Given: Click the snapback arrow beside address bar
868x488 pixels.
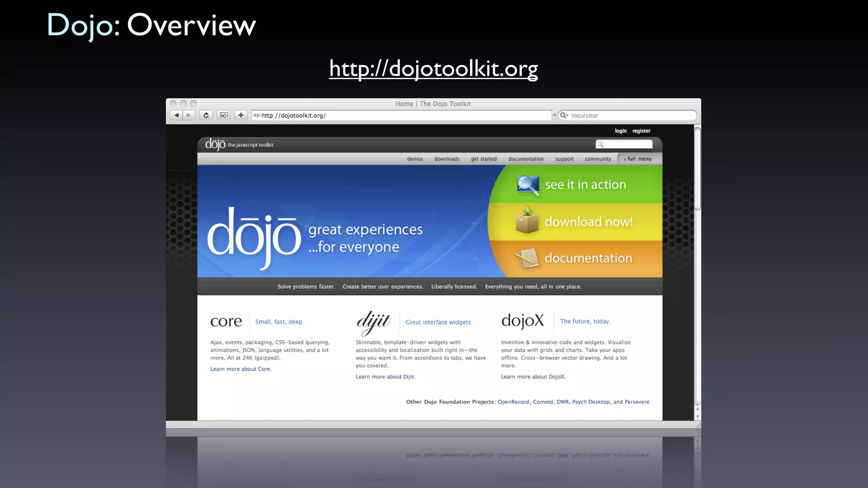Looking at the screenshot, I should tap(554, 115).
